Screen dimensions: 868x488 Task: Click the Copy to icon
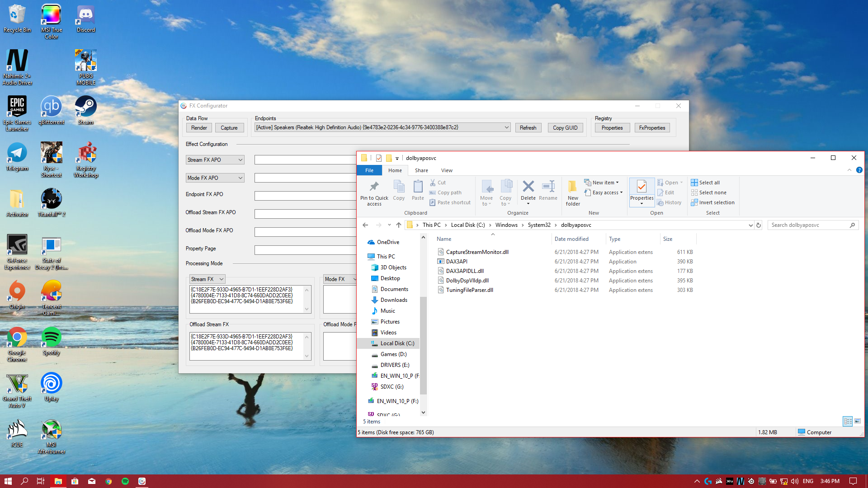click(505, 193)
